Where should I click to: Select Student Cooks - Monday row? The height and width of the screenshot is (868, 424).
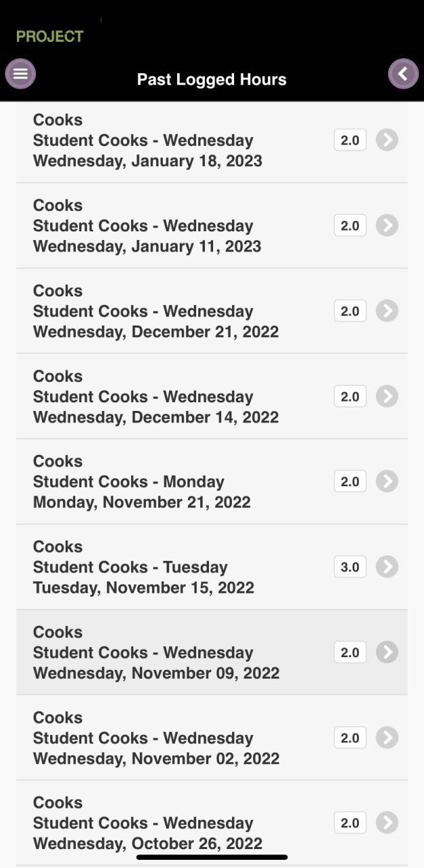pos(129,481)
